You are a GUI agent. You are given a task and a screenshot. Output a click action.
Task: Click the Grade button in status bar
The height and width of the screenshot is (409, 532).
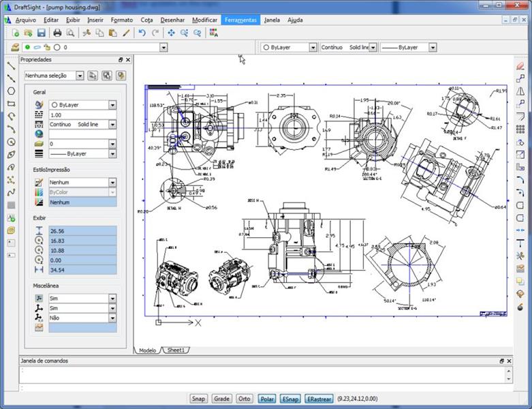[x=221, y=399]
